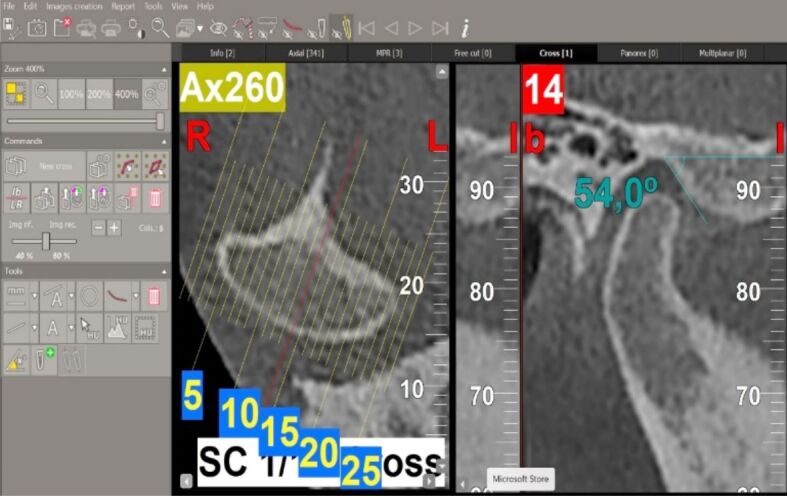Go to the last image arrow
Viewport: 787px width, 496px height.
439,28
